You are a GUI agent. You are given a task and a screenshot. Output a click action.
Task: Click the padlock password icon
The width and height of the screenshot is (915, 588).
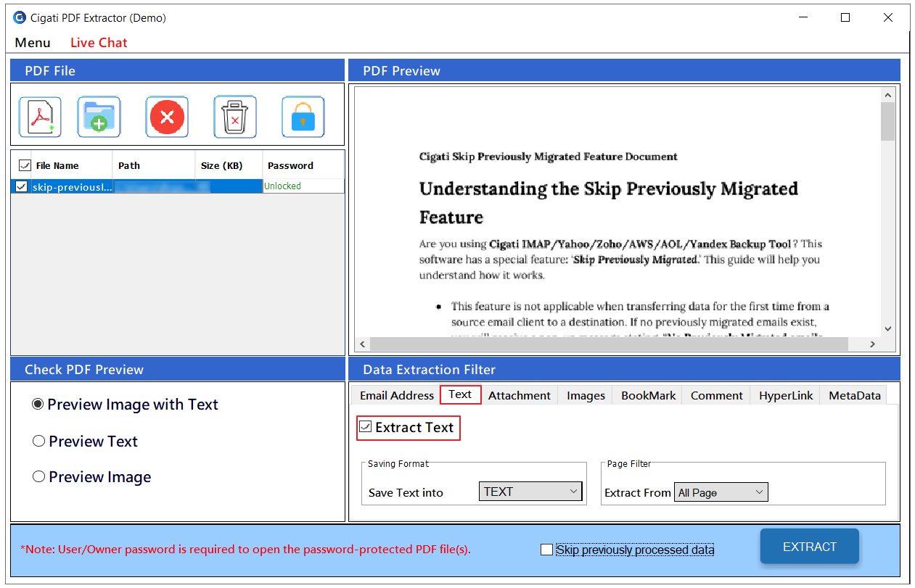(x=303, y=117)
